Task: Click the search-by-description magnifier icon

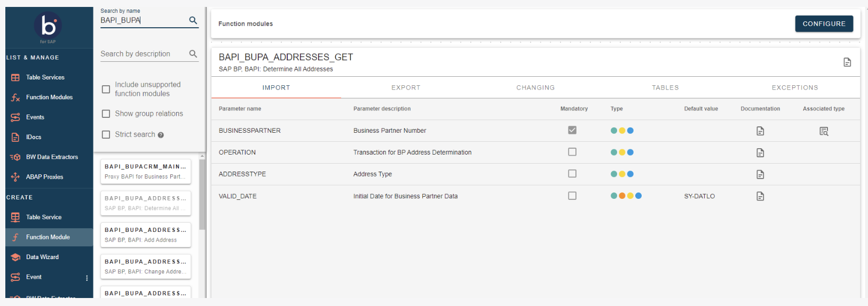Action: tap(193, 54)
